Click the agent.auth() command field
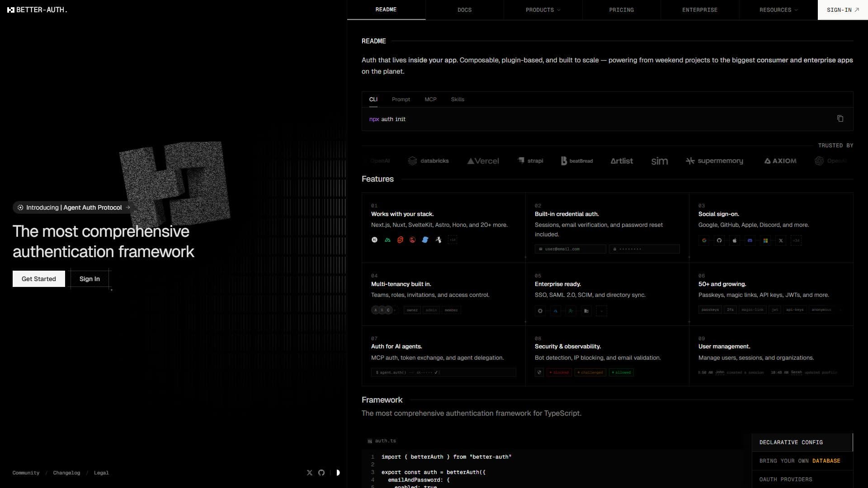Viewport: 868px width, 488px height. (443, 372)
